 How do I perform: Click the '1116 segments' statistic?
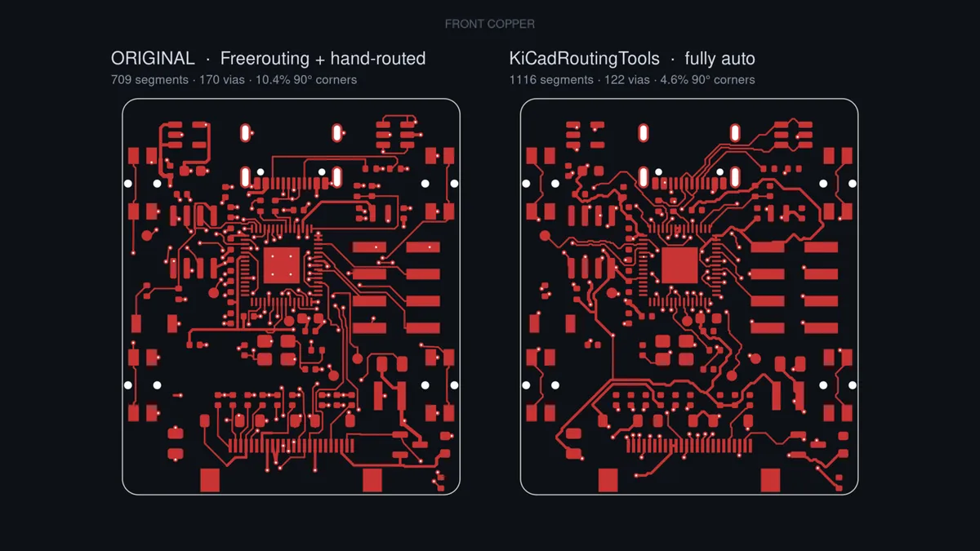click(x=551, y=80)
